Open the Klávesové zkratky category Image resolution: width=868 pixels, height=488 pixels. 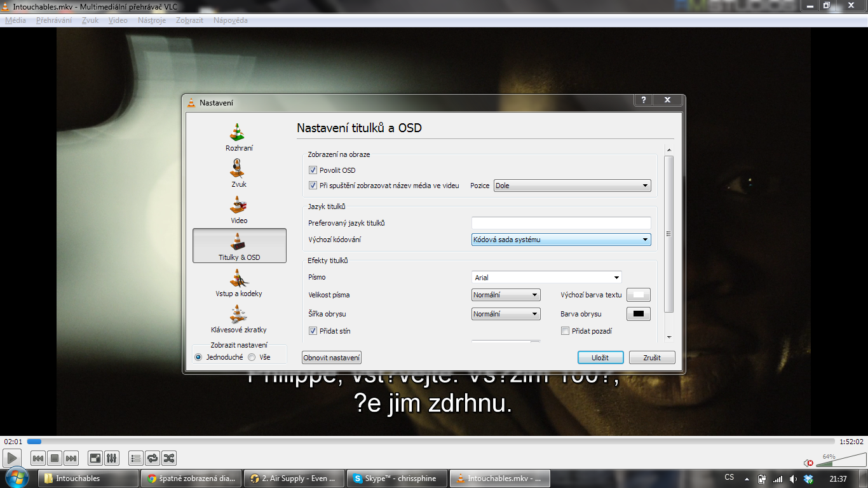click(239, 319)
